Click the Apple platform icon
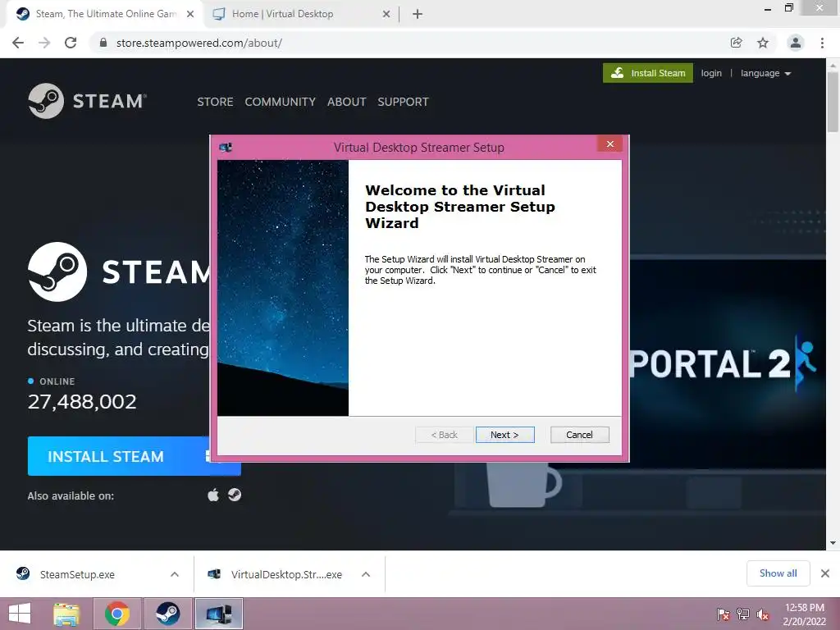 pyautogui.click(x=213, y=495)
